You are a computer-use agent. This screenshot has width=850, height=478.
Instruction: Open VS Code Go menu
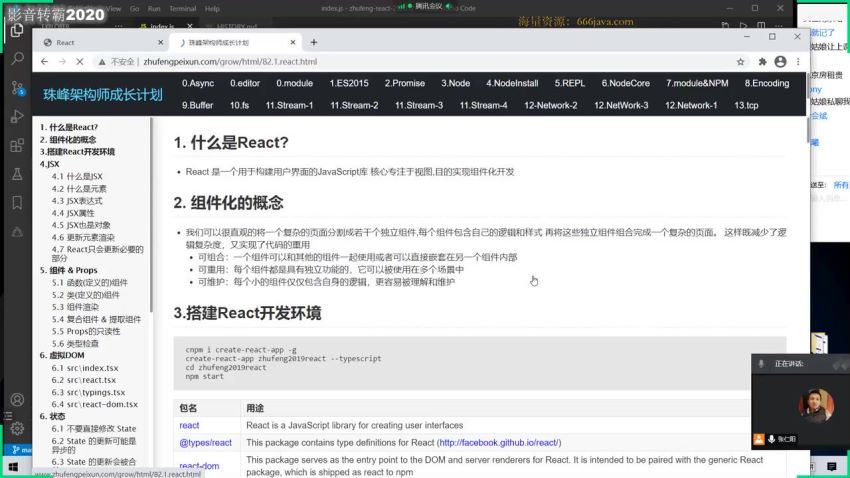click(x=134, y=9)
